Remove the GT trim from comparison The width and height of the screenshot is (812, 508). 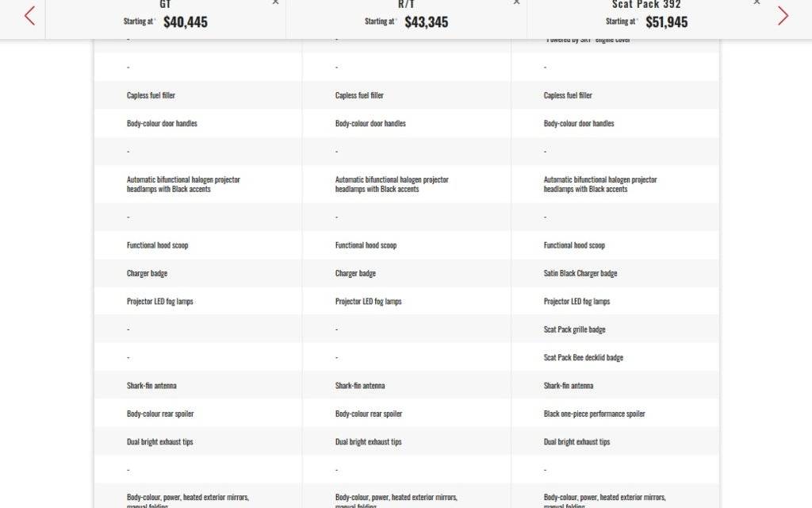(275, 2)
